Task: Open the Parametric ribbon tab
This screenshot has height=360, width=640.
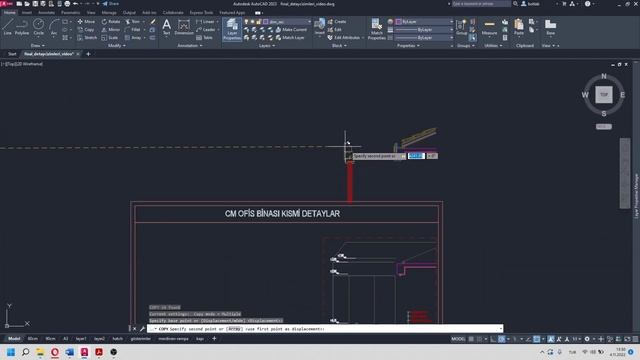Action: [70, 13]
